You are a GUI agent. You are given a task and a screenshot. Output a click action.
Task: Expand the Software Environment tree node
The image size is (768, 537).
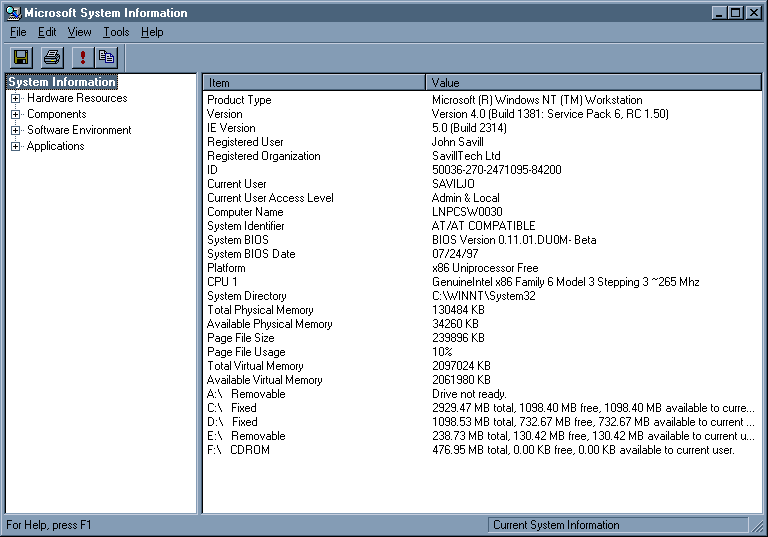[x=16, y=130]
